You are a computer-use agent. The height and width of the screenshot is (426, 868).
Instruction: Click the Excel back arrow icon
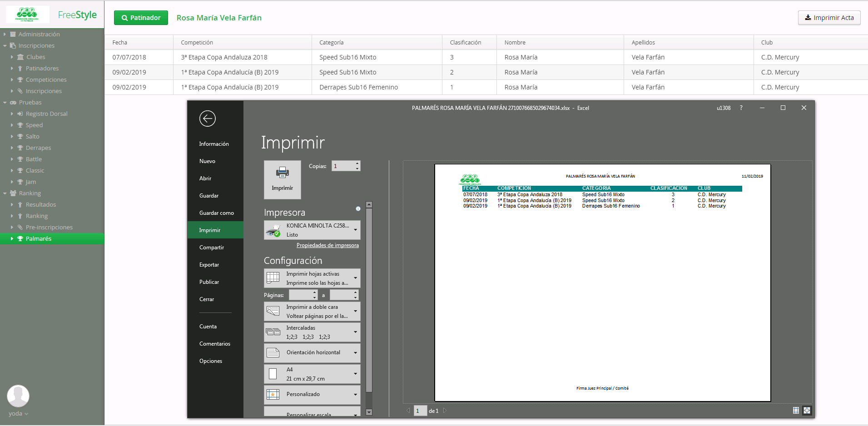[208, 119]
